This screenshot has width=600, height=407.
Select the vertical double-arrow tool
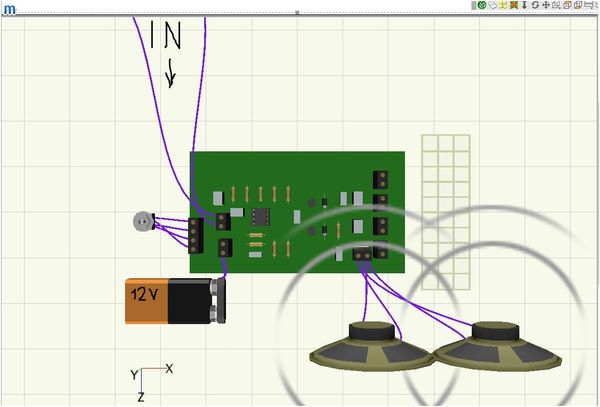tap(524, 5)
